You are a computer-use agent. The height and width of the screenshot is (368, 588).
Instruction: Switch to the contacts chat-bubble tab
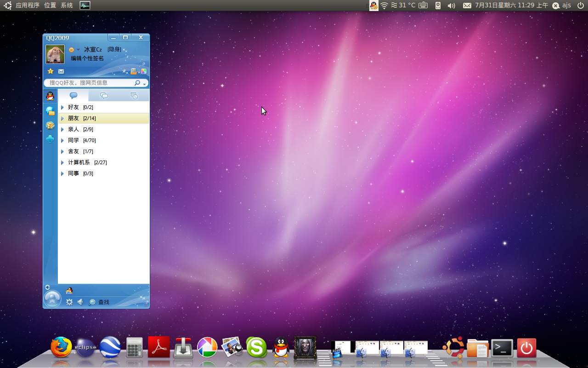coord(73,96)
